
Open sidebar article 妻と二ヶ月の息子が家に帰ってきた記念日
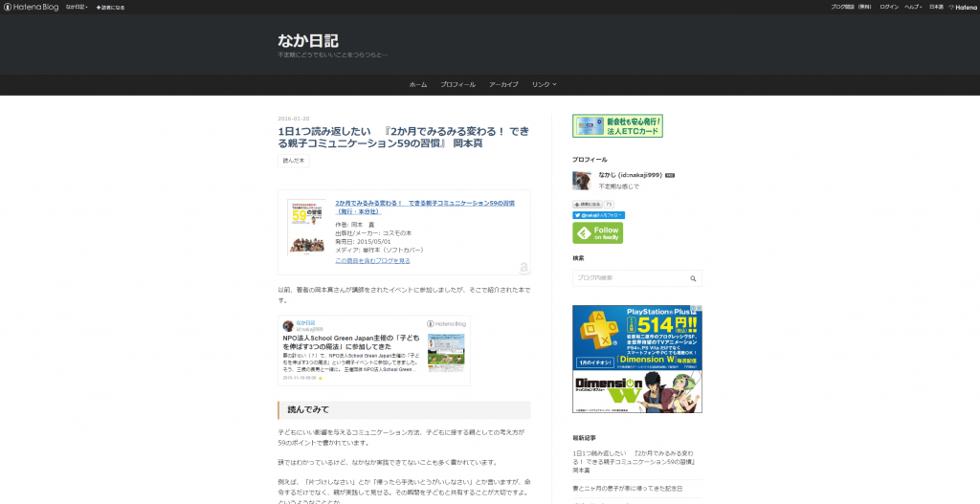click(x=627, y=489)
